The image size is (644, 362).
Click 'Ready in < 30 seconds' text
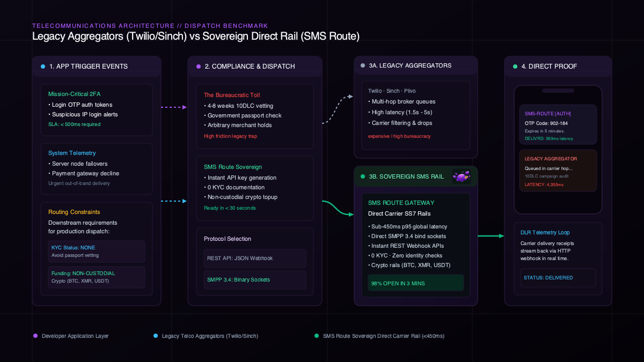point(230,208)
